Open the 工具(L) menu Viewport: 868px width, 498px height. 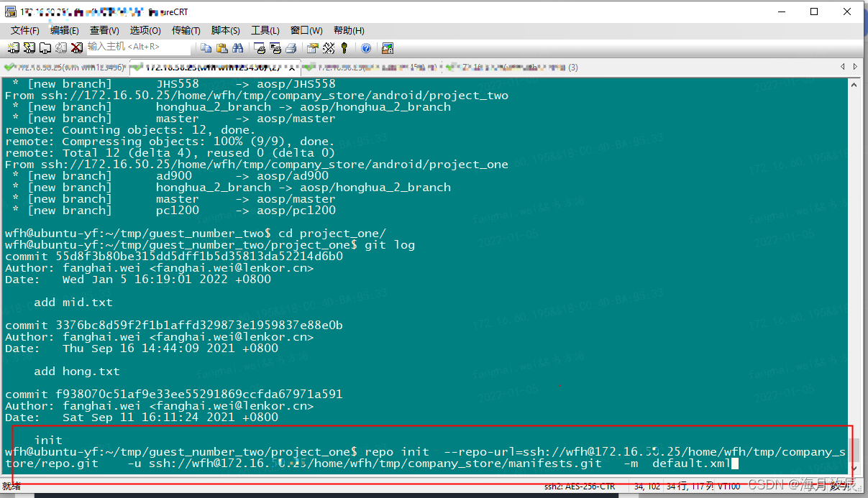[265, 30]
